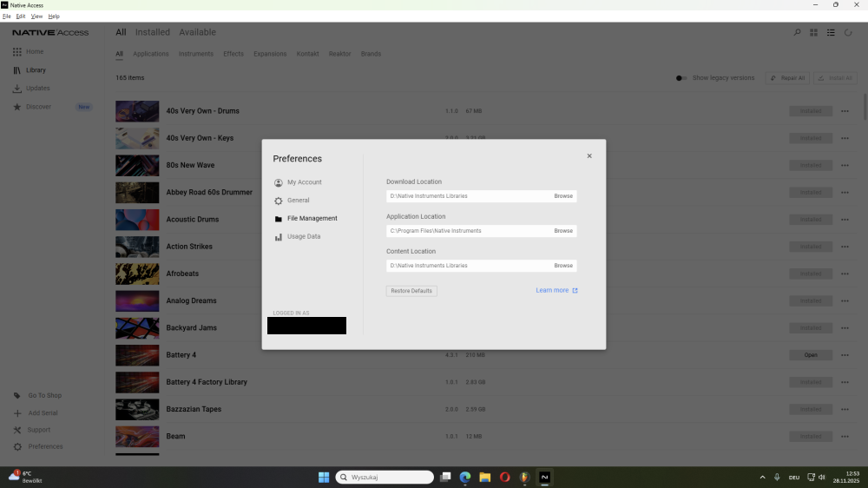Image resolution: width=868 pixels, height=488 pixels.
Task: Open Support tools icon
Action: 17,430
